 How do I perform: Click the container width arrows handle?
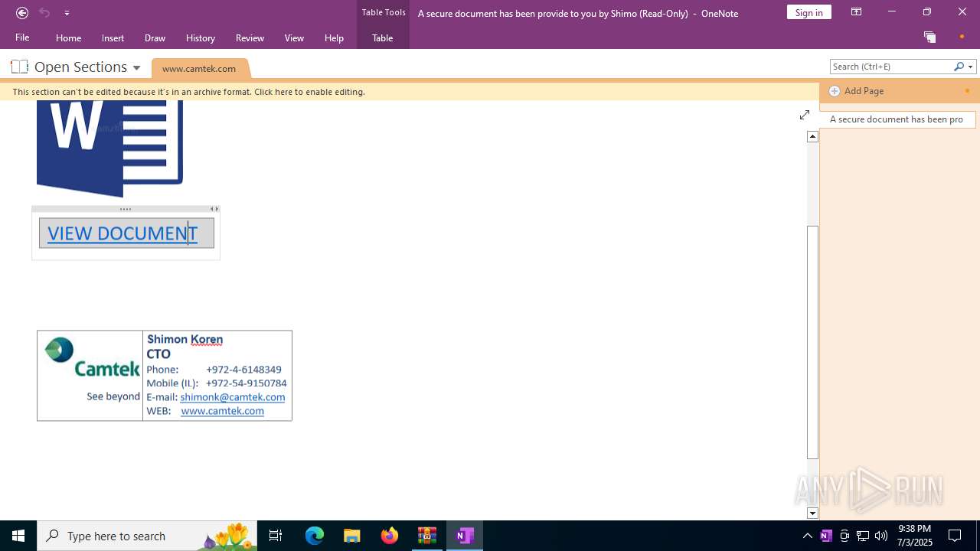(214, 209)
